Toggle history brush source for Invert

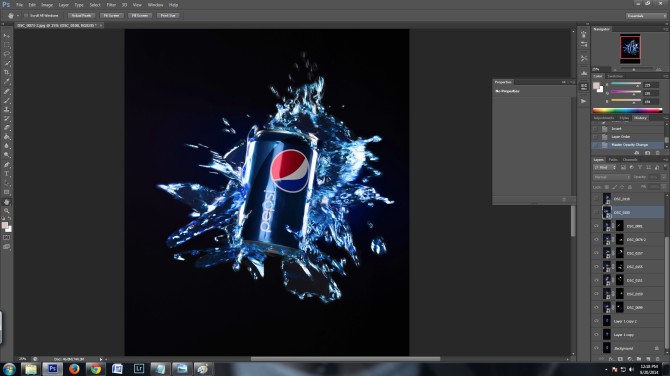595,129
